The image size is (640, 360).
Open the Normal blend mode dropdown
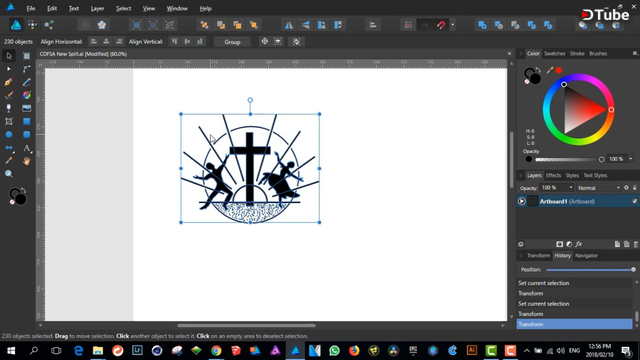coord(599,188)
